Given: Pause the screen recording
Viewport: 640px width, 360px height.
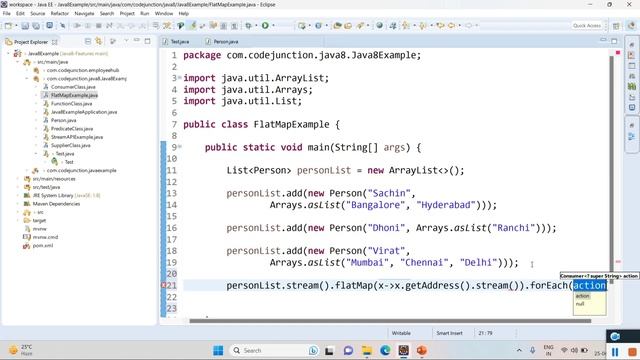Looking at the screenshot, I should click(615, 351).
